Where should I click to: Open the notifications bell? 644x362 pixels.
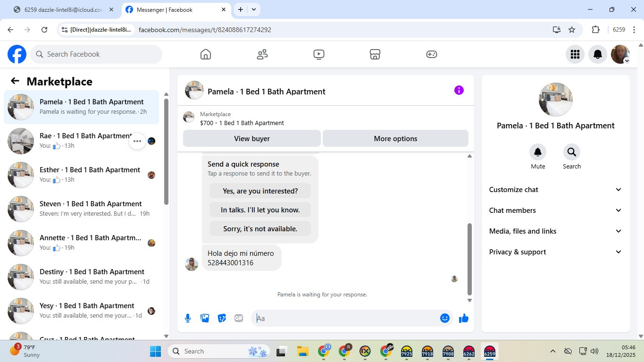pos(598,54)
